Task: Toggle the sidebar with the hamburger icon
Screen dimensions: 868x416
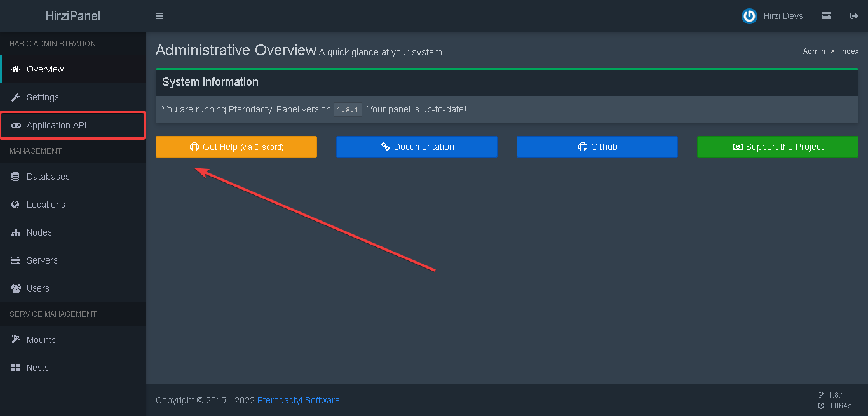Action: pyautogui.click(x=159, y=16)
